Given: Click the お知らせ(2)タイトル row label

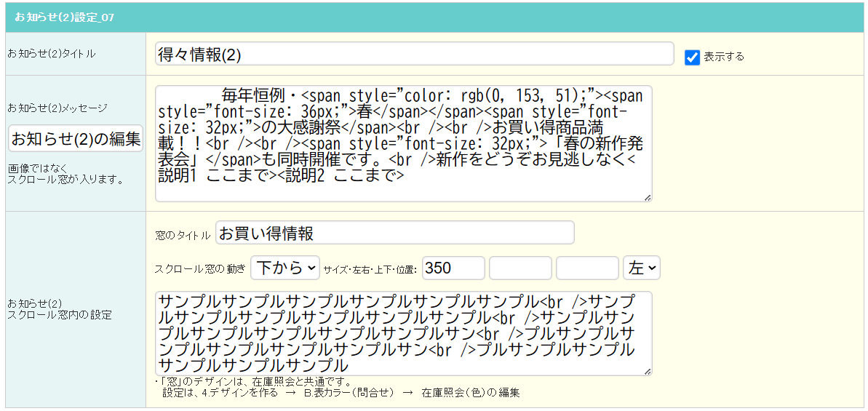Looking at the screenshot, I should (52, 54).
